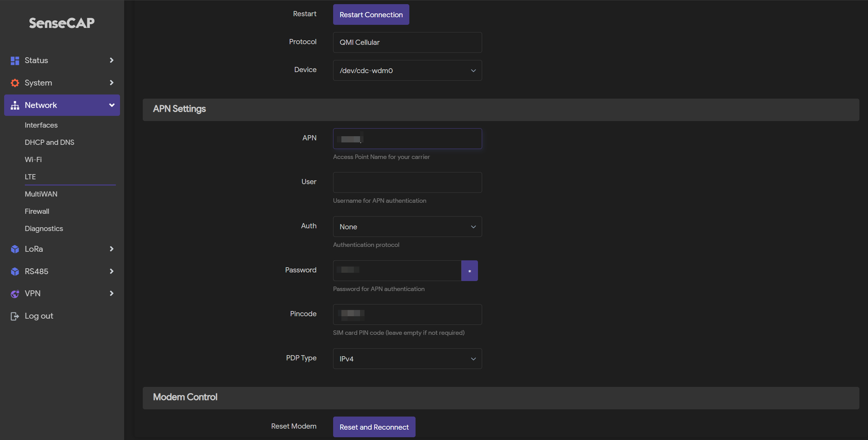Open the Auth protocol dropdown
Image resolution: width=868 pixels, height=440 pixels.
407,227
